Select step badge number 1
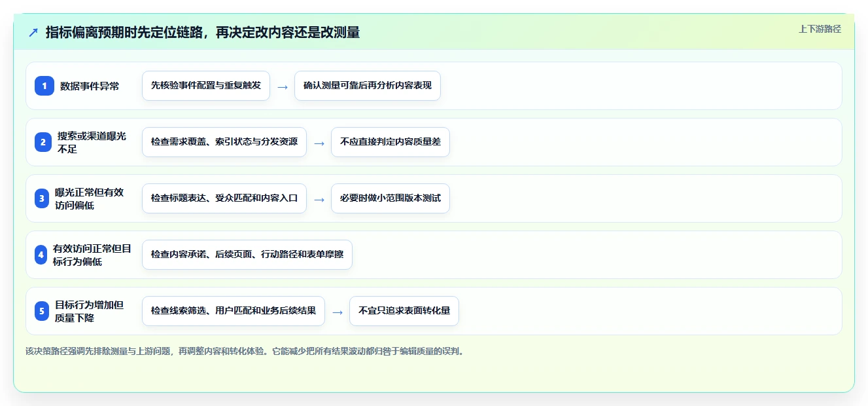868x406 pixels. coord(44,86)
